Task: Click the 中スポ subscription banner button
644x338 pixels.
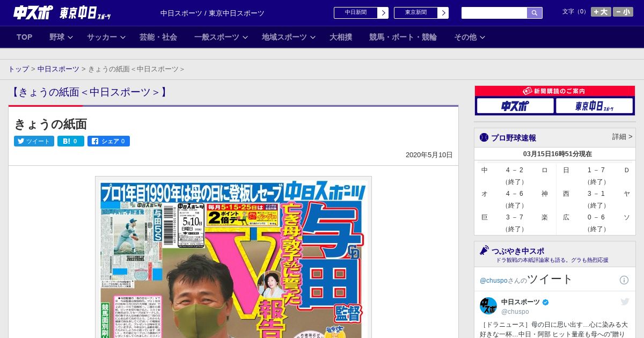Action: (x=515, y=106)
